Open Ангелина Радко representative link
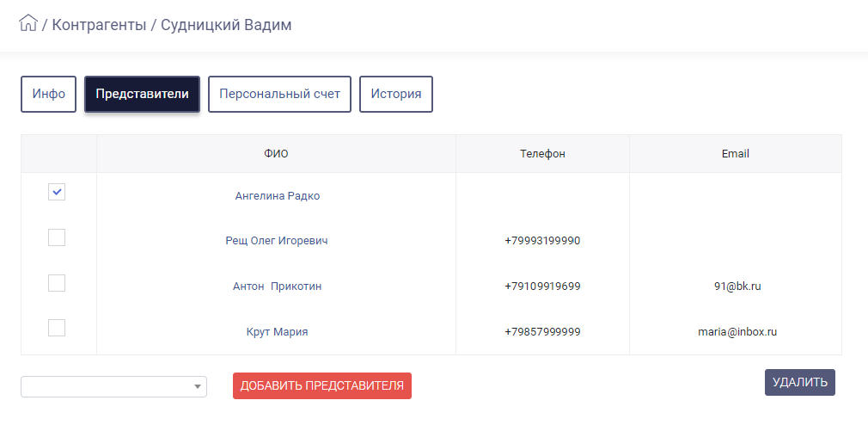The height and width of the screenshot is (425, 868). [x=278, y=195]
